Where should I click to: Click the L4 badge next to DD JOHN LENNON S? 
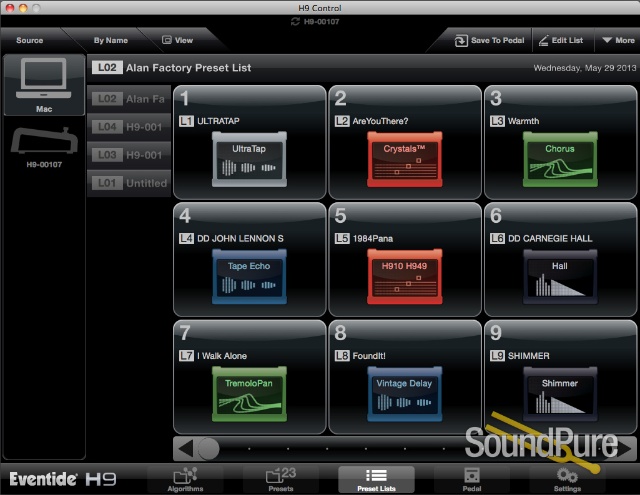pyautogui.click(x=186, y=238)
